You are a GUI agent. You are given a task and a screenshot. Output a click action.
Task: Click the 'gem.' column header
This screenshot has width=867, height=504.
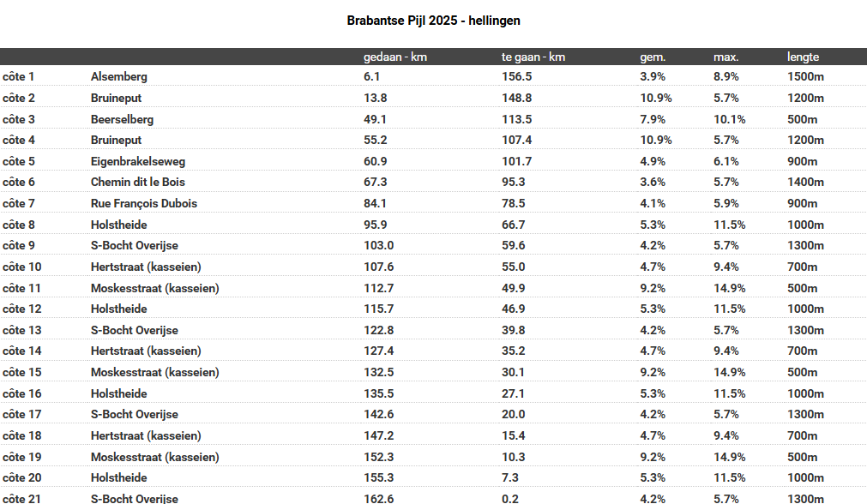pyautogui.click(x=653, y=57)
